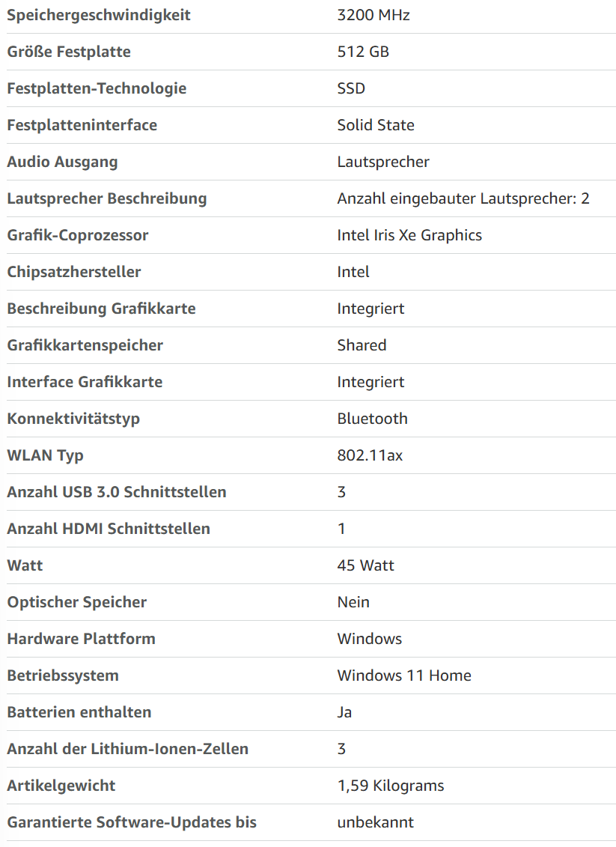Click the Garantierte Software-Updates bis label
Screen dimensions: 616x847
(x=132, y=823)
